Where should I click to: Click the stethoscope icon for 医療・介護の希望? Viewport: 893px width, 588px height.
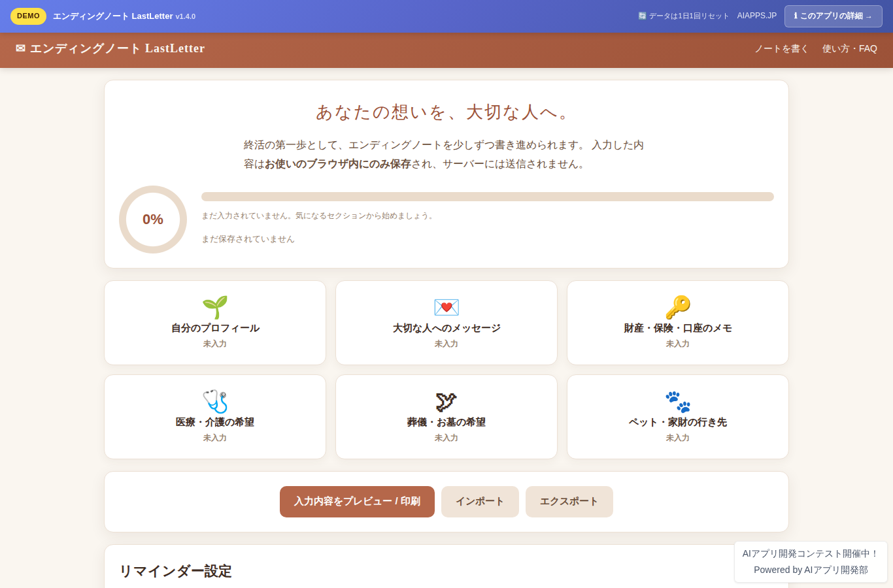point(215,401)
